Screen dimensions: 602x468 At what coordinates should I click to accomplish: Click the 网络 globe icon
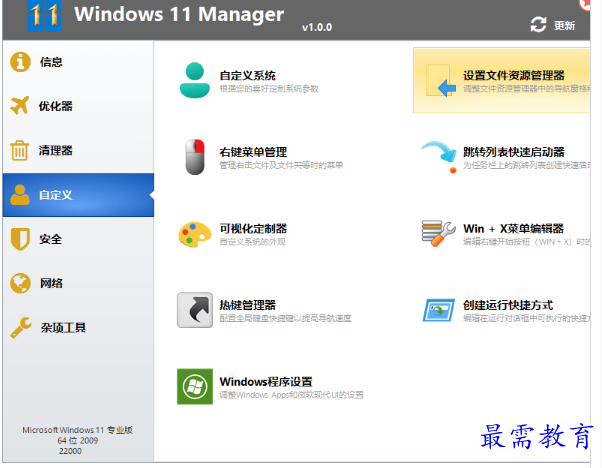pos(20,283)
